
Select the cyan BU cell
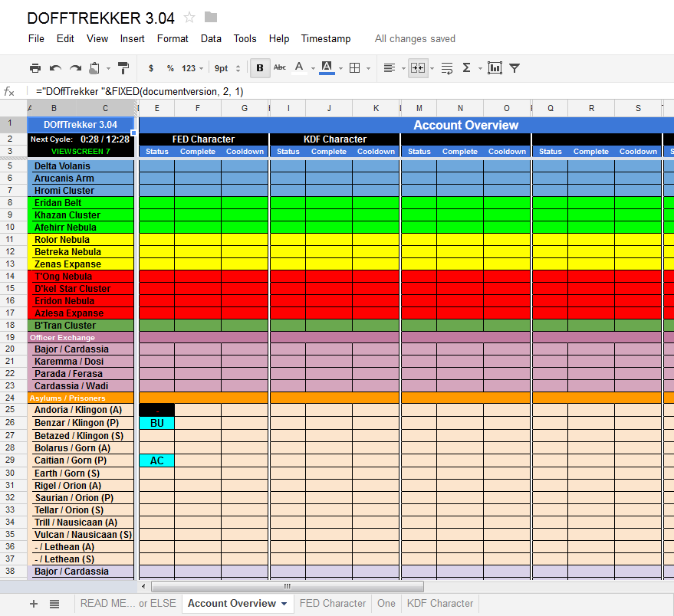(156, 423)
